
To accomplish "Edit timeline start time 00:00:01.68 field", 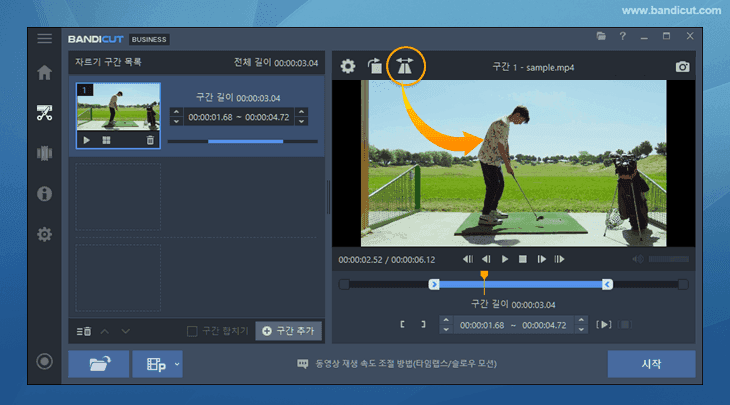I will (x=482, y=325).
